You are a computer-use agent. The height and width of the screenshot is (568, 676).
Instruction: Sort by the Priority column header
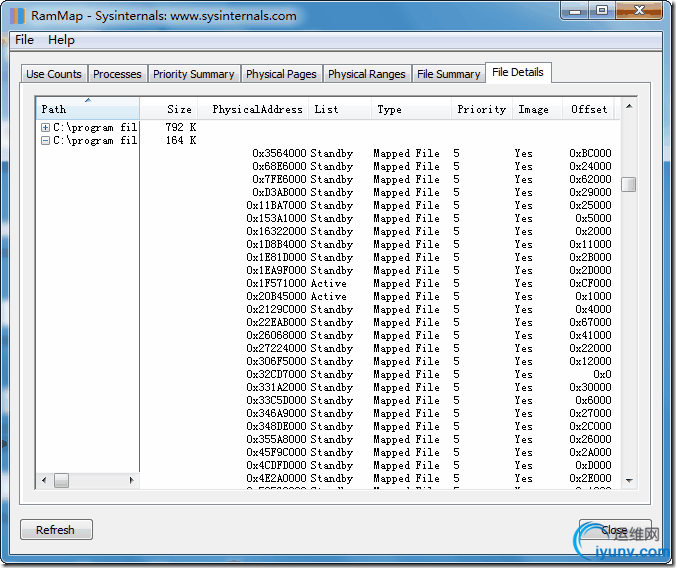(x=482, y=109)
